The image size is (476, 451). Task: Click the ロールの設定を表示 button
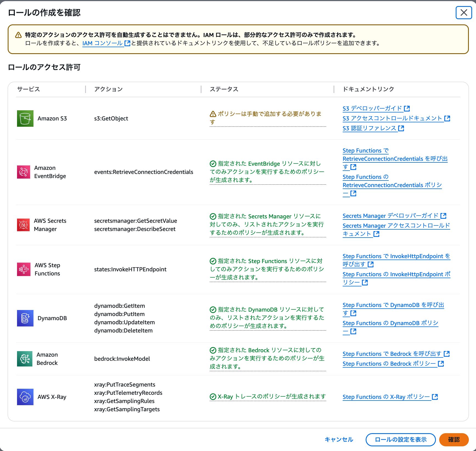click(401, 439)
